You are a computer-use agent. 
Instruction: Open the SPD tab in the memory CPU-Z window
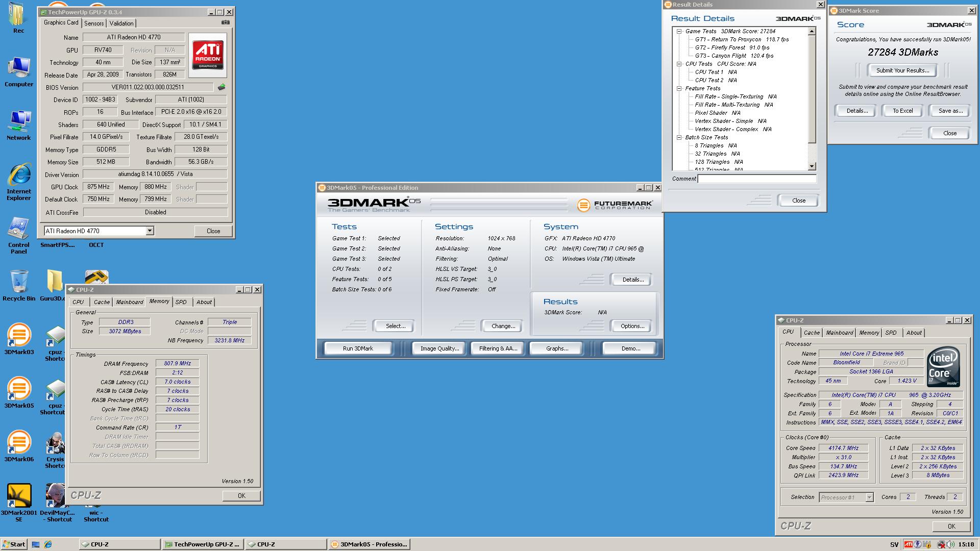click(181, 302)
